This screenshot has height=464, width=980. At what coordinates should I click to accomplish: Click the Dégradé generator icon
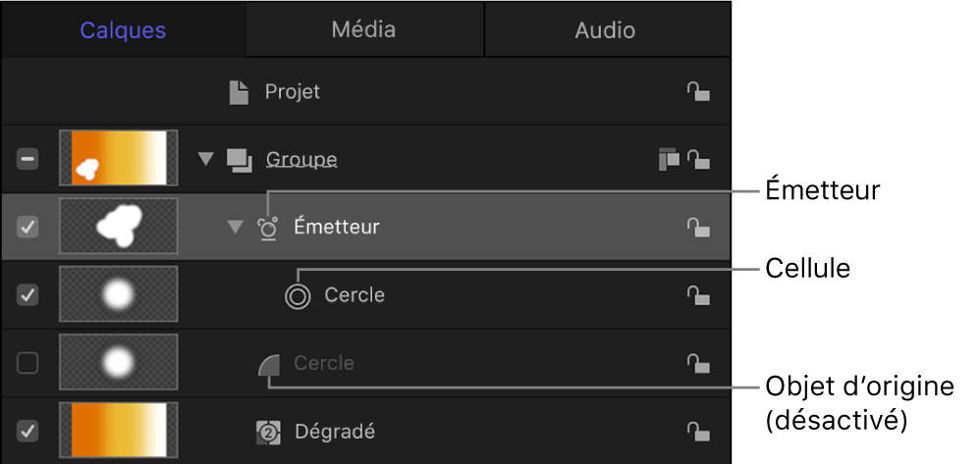coord(268,431)
